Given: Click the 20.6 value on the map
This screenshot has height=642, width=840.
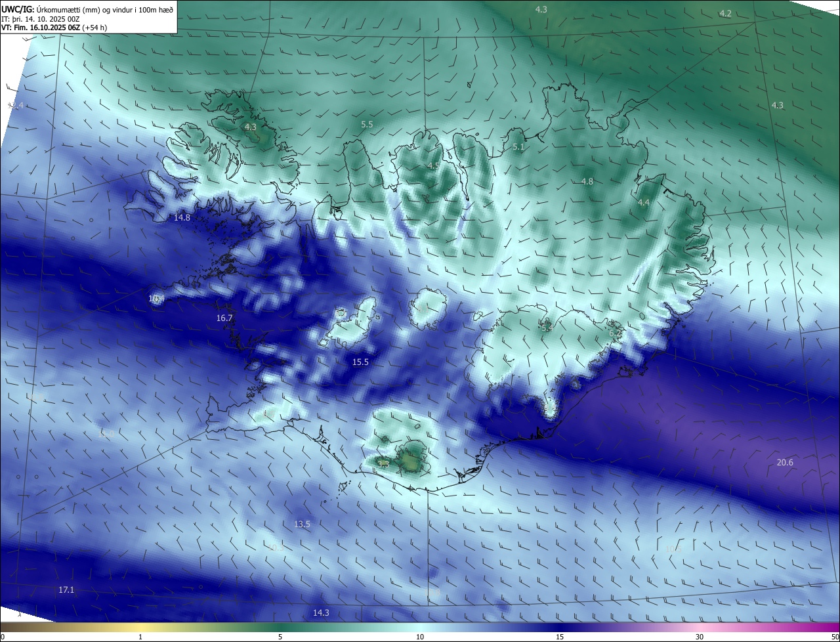Looking at the screenshot, I should 785,463.
